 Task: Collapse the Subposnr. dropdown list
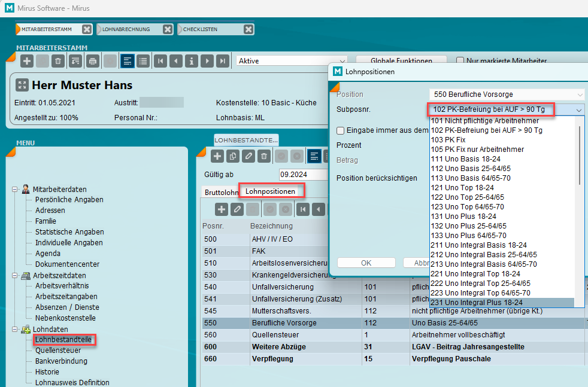click(578, 110)
